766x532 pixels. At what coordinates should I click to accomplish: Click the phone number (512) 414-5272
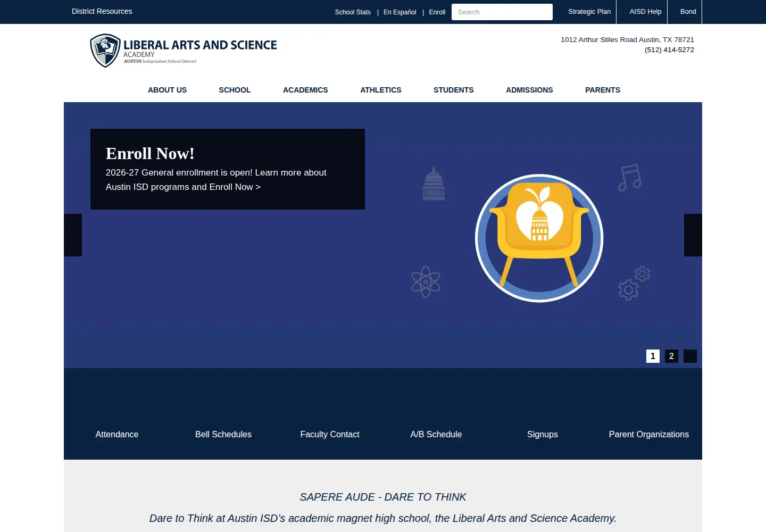tap(669, 49)
